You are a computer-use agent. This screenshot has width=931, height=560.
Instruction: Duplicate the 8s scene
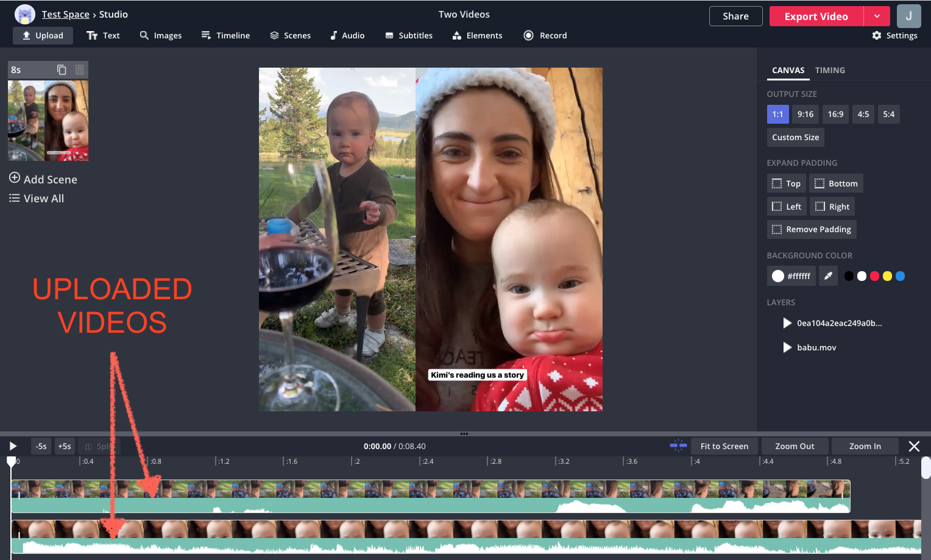coord(62,69)
